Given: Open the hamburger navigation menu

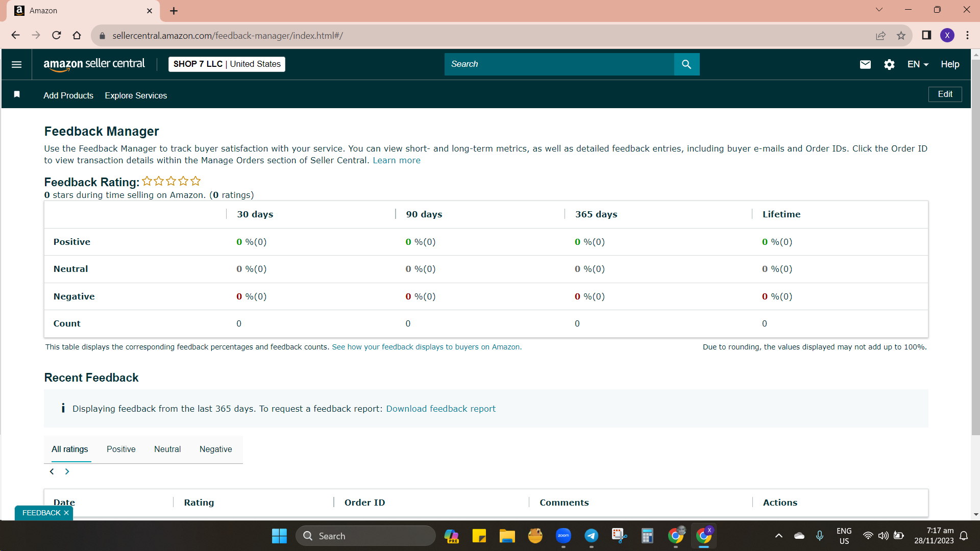Looking at the screenshot, I should (16, 64).
